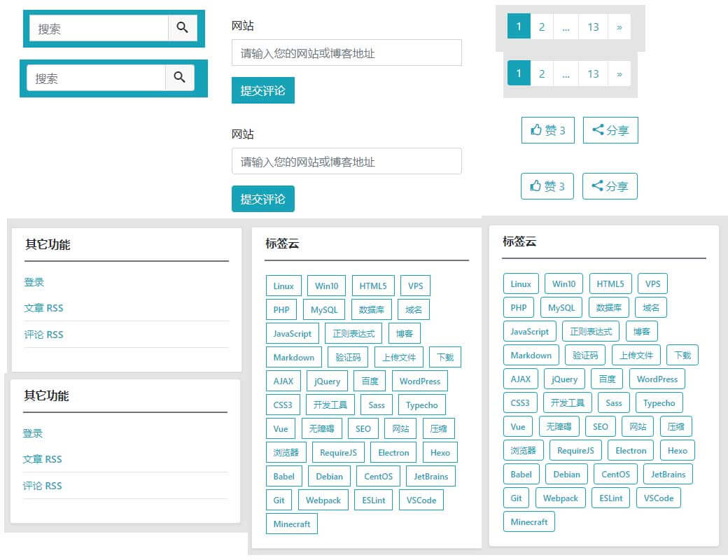Image resolution: width=728 pixels, height=560 pixels.
Task: Click the magnifier icon in the top search bar
Action: [183, 28]
